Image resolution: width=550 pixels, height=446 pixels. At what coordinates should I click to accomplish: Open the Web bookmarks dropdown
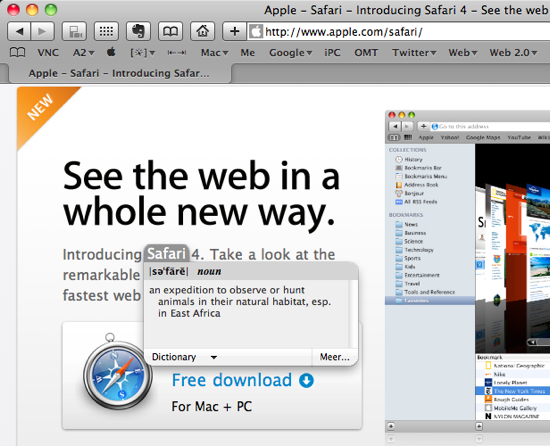pos(463,53)
